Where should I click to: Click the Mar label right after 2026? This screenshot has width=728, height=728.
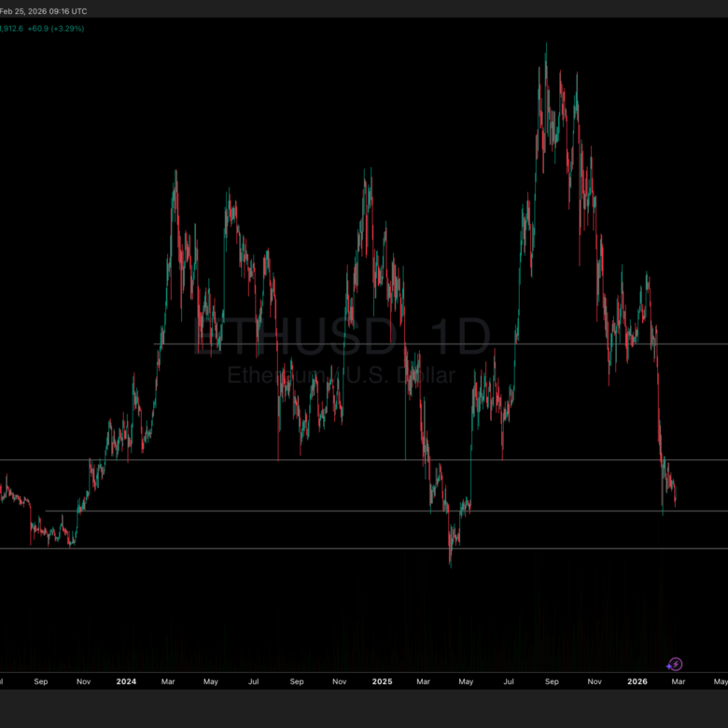679,682
